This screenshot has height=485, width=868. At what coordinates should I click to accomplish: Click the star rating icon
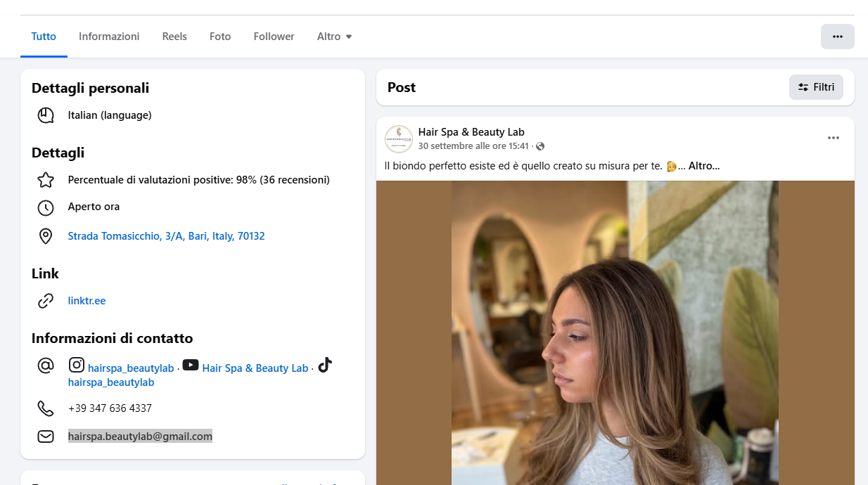(46, 180)
